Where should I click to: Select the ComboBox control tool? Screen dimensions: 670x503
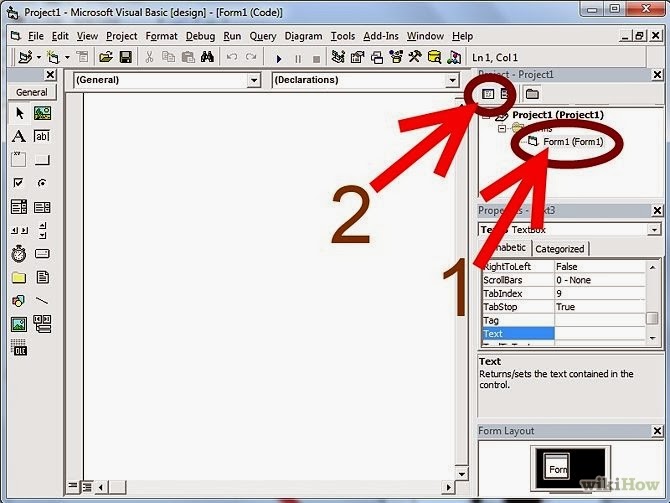tap(19, 207)
